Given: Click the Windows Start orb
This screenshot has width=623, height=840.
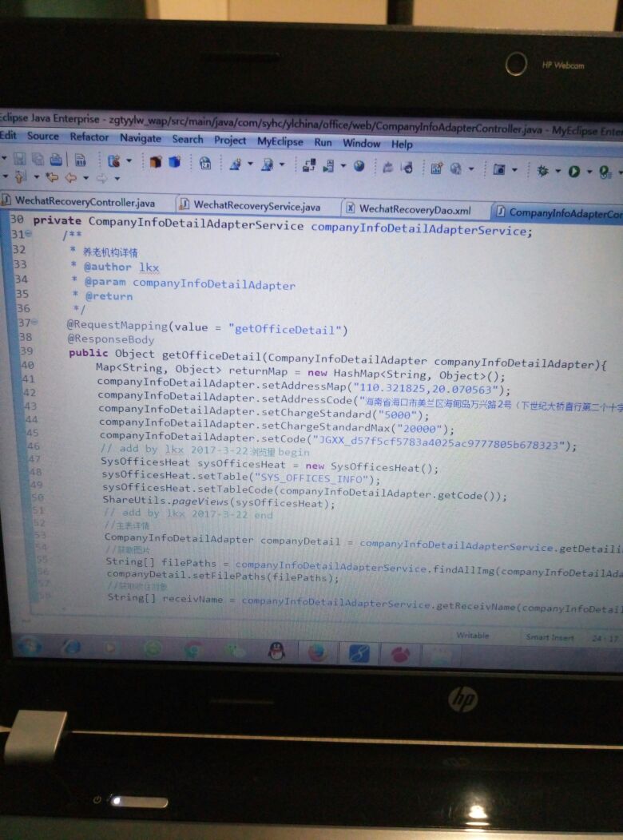Looking at the screenshot, I should 29,646.
